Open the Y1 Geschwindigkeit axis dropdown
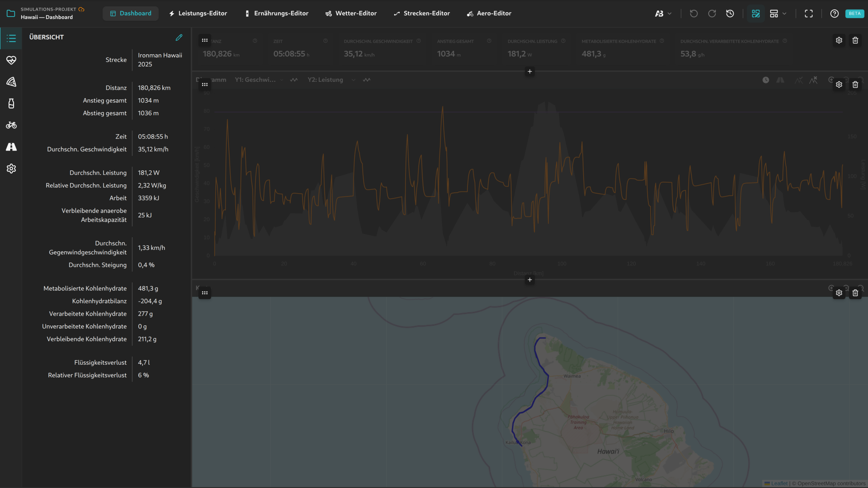This screenshot has height=488, width=868. coord(259,80)
